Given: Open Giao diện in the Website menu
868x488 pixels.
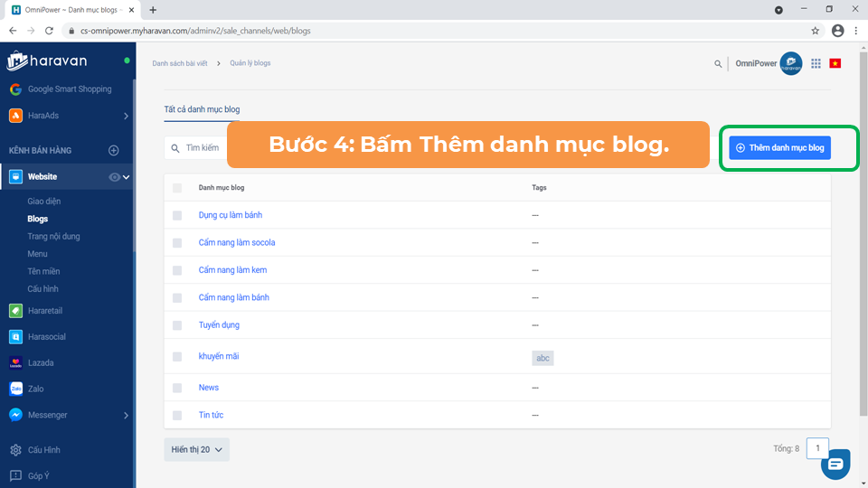Looking at the screenshot, I should click(44, 202).
